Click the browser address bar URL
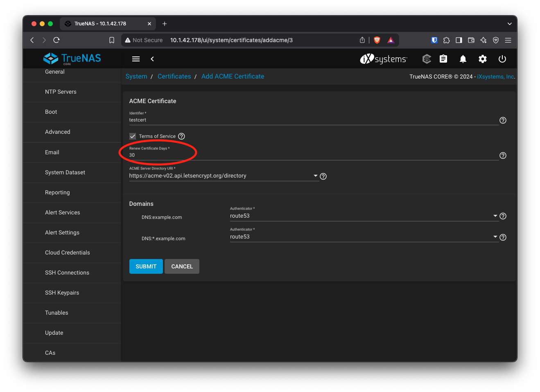540x392 pixels. coord(232,40)
